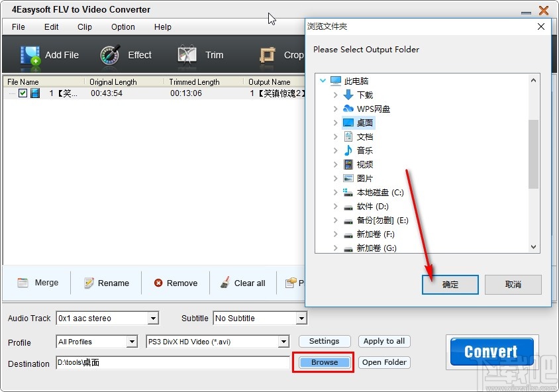Open the Audio Track dropdown
The width and height of the screenshot is (559, 392).
154,318
